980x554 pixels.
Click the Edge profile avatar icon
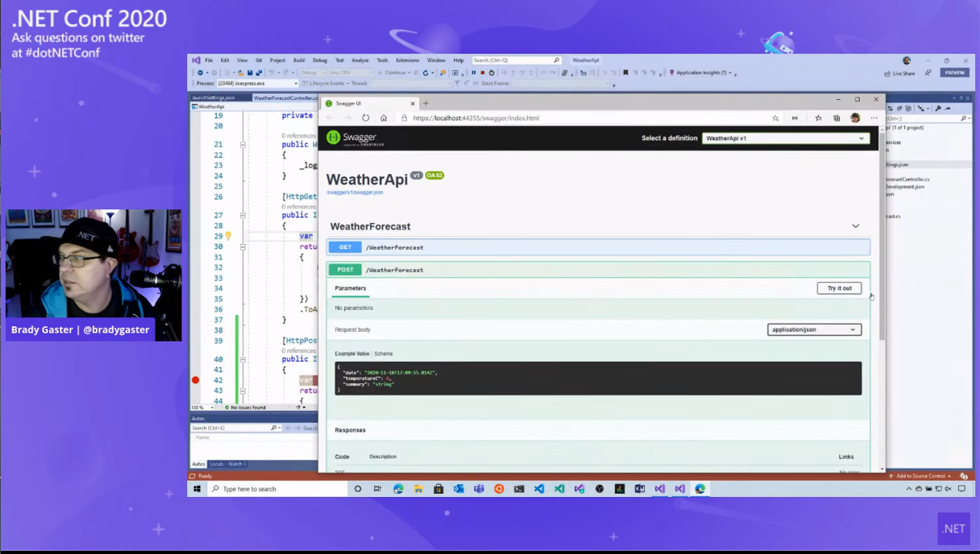point(856,118)
